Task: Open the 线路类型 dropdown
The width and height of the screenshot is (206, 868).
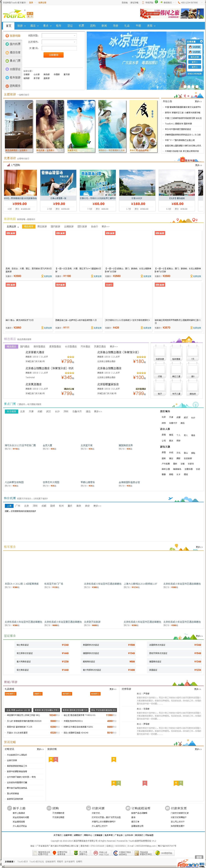Action: (59, 35)
